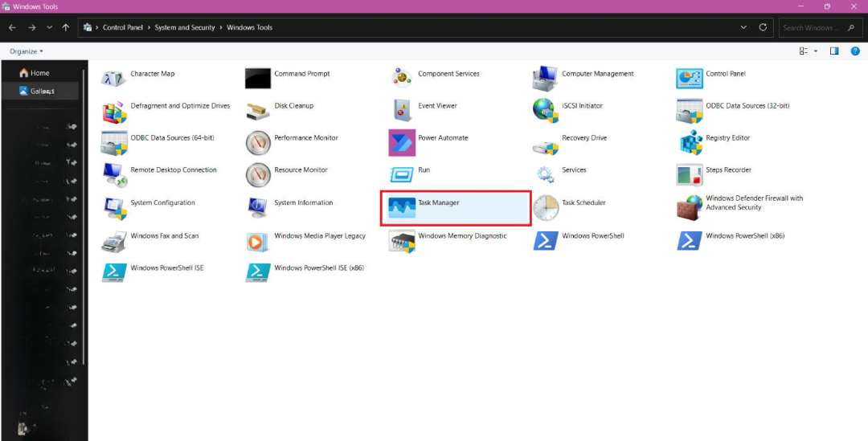Open the Help button
Viewport: 868px width, 441px height.
click(x=855, y=51)
